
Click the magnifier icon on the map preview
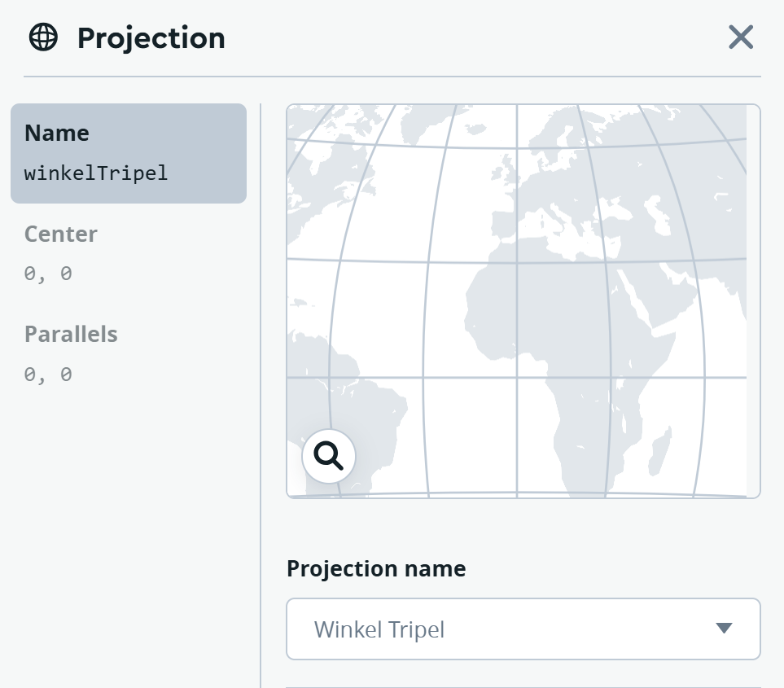(328, 456)
